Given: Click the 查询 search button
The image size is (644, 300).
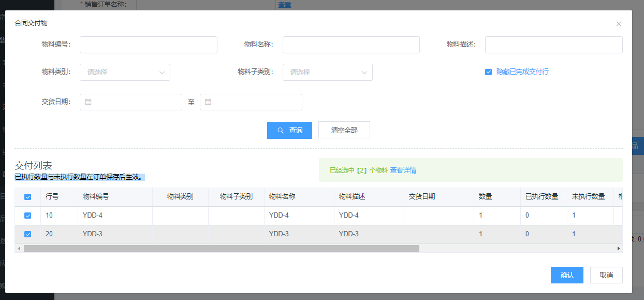Looking at the screenshot, I should point(289,131).
